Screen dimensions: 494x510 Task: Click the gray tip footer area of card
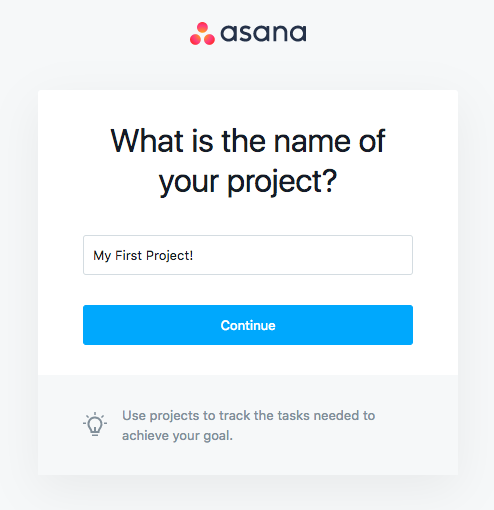click(248, 425)
